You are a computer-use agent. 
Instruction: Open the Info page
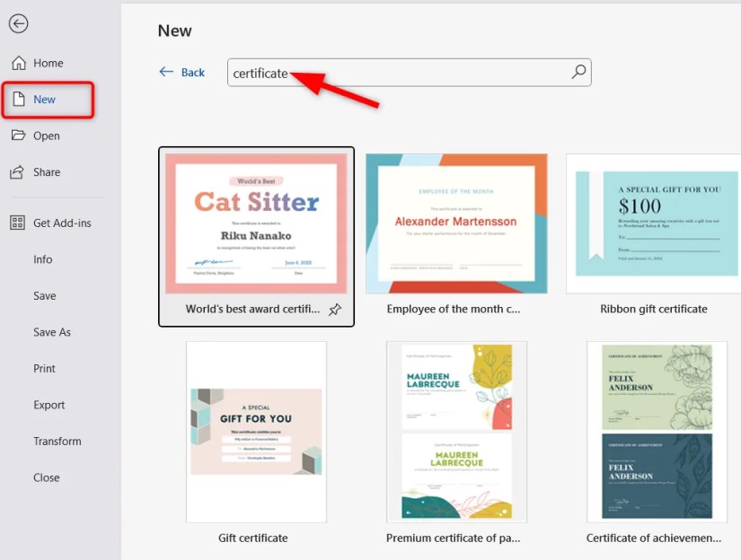pos(42,259)
